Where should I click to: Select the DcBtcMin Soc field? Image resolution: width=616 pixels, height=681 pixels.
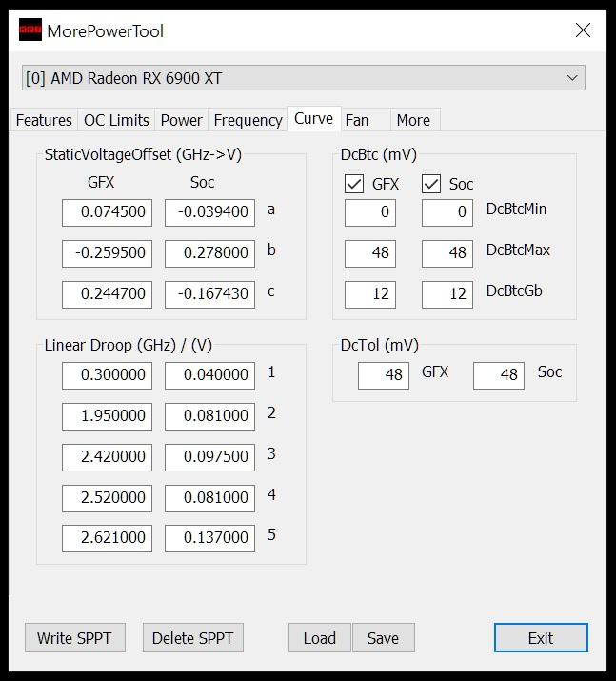coord(447,212)
